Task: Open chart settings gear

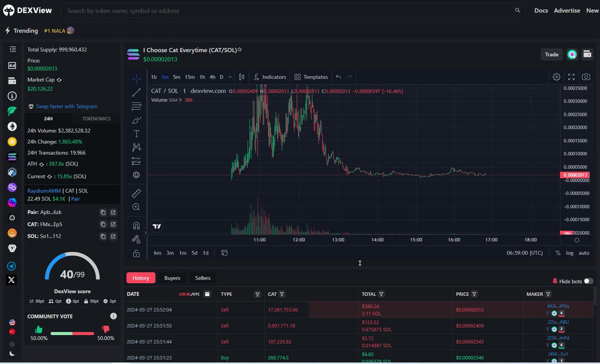Action: tap(556, 77)
